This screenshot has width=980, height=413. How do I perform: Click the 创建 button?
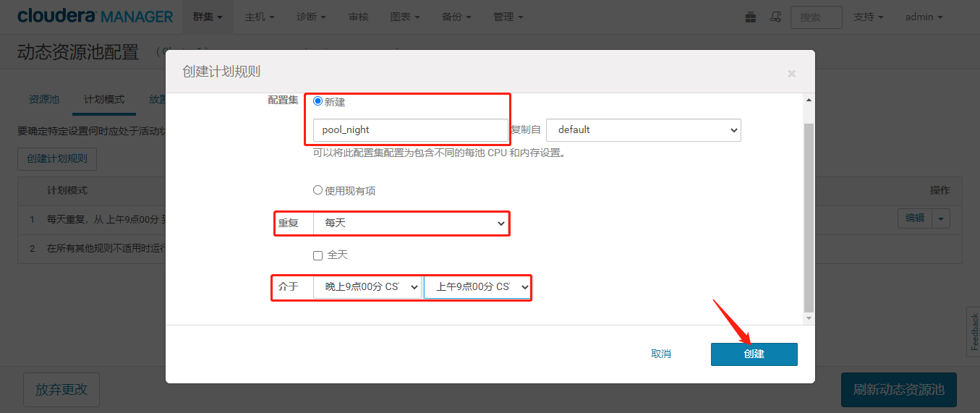click(754, 354)
